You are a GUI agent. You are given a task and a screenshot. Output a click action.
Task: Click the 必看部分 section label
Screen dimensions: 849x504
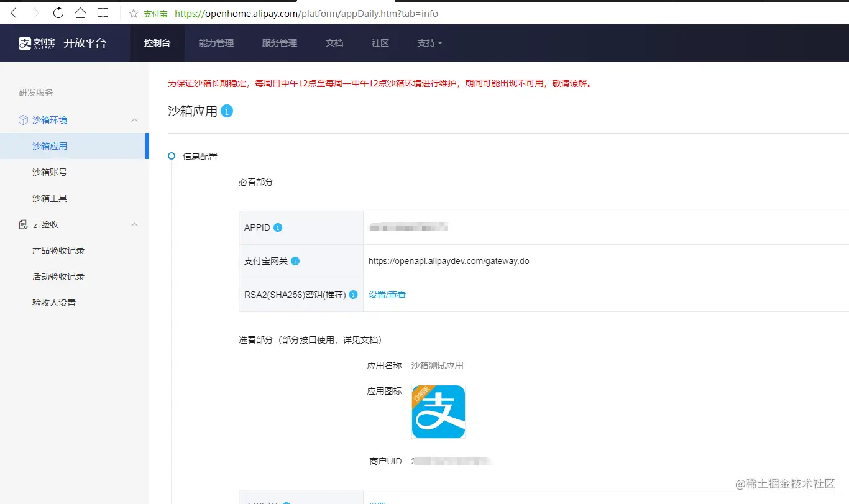tap(256, 182)
